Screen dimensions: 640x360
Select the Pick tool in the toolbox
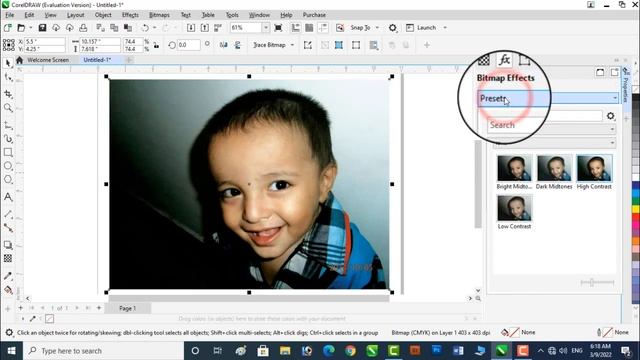[x=8, y=63]
